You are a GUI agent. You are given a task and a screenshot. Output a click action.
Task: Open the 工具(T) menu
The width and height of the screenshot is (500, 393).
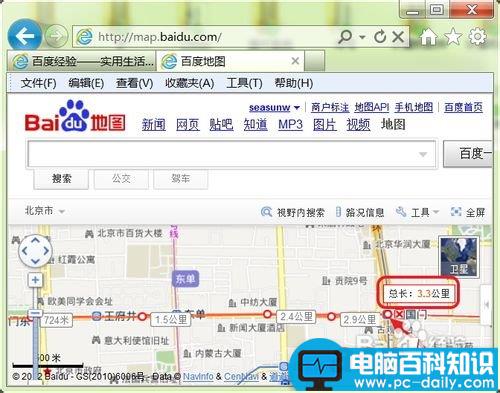pos(244,83)
